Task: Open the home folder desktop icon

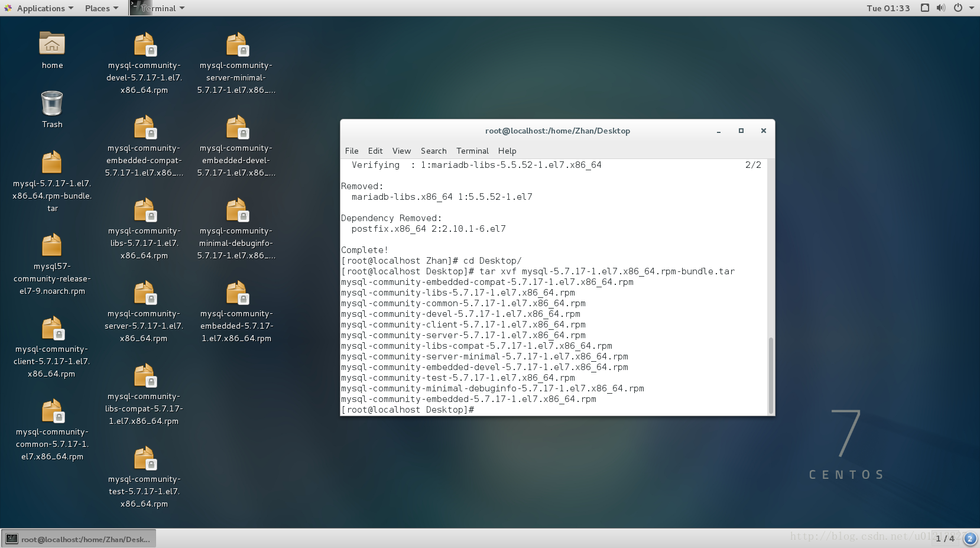Action: tap(52, 44)
